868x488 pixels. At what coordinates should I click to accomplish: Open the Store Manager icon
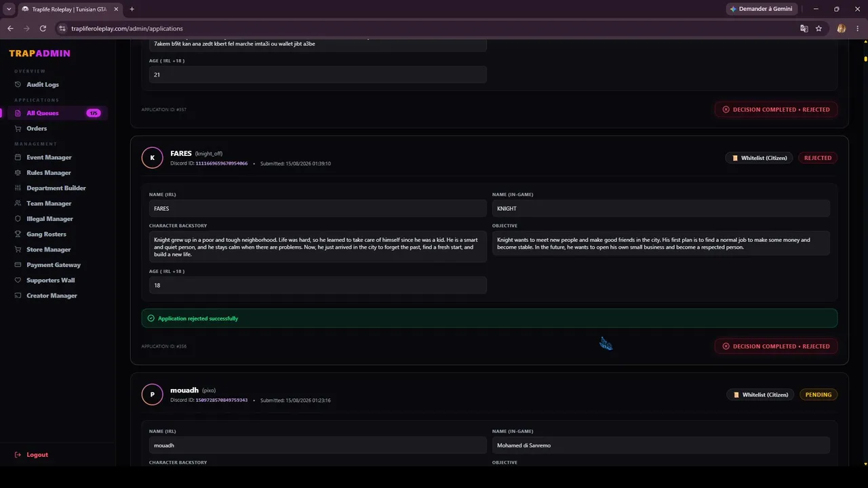pyautogui.click(x=18, y=249)
